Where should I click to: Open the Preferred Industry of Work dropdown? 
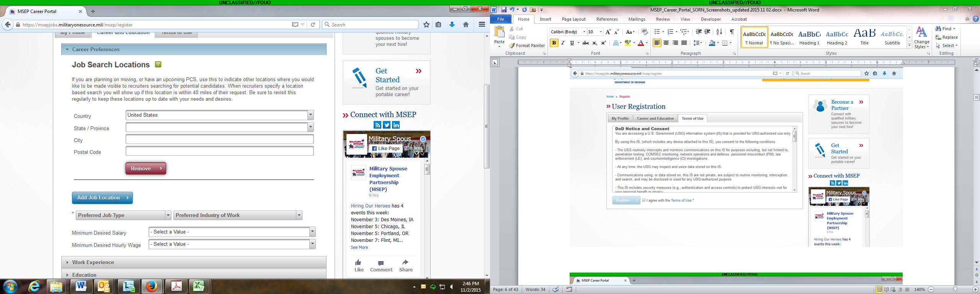[299, 215]
